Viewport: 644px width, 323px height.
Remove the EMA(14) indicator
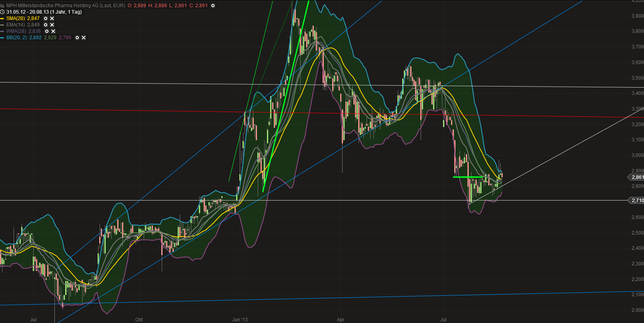click(52, 25)
